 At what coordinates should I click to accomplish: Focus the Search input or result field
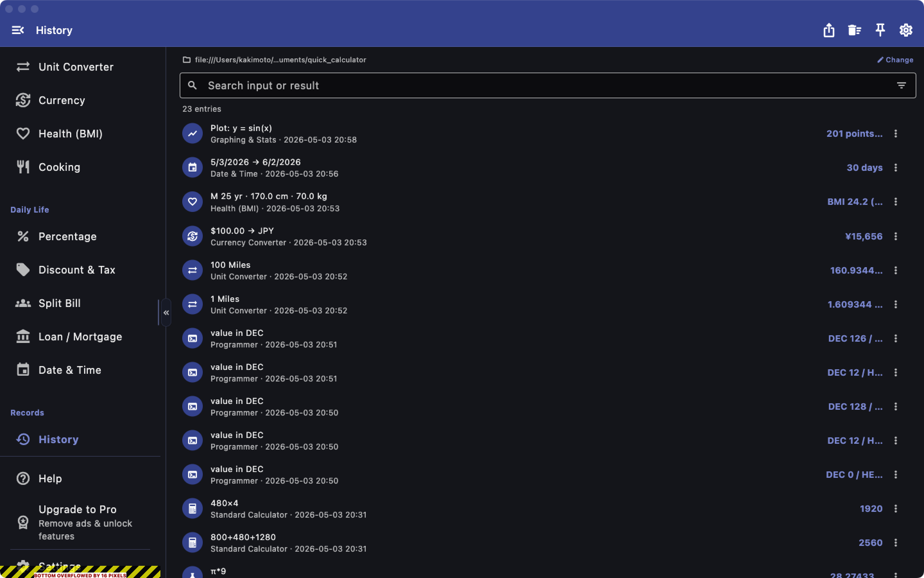pos(548,85)
